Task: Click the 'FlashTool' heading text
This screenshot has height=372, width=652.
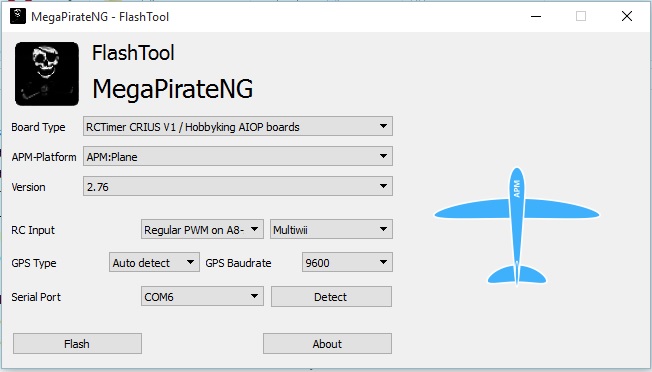Action: (133, 53)
